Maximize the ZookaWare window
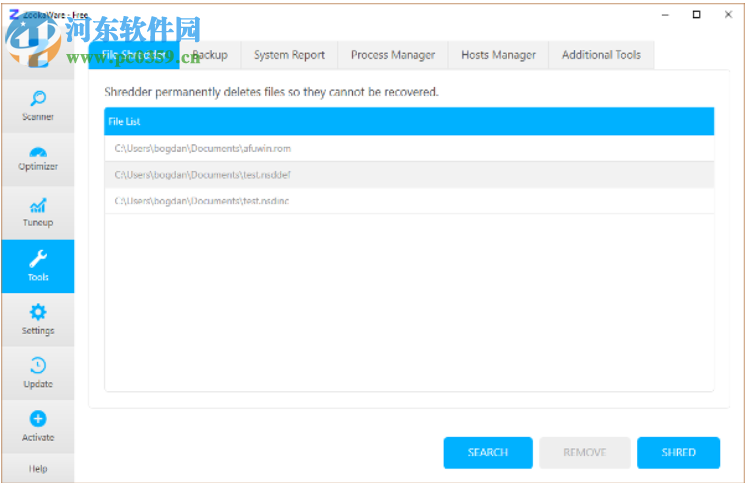This screenshot has height=483, width=749. point(696,15)
